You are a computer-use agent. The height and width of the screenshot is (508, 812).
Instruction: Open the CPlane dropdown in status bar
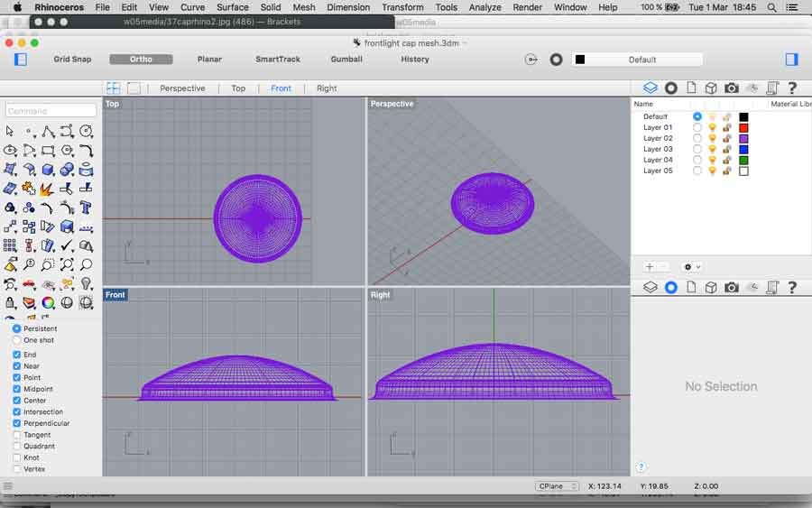tap(556, 486)
